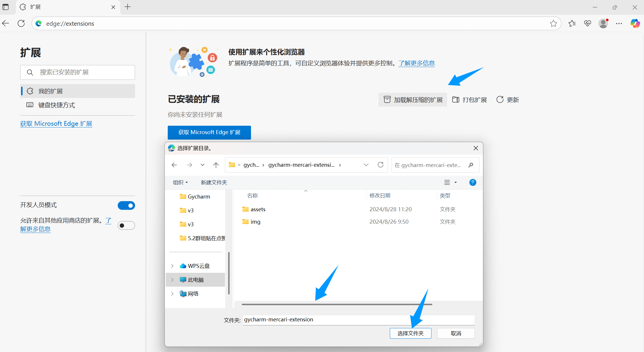644x352 pixels.
Task: Add this page to favorites star
Action: coord(553,23)
